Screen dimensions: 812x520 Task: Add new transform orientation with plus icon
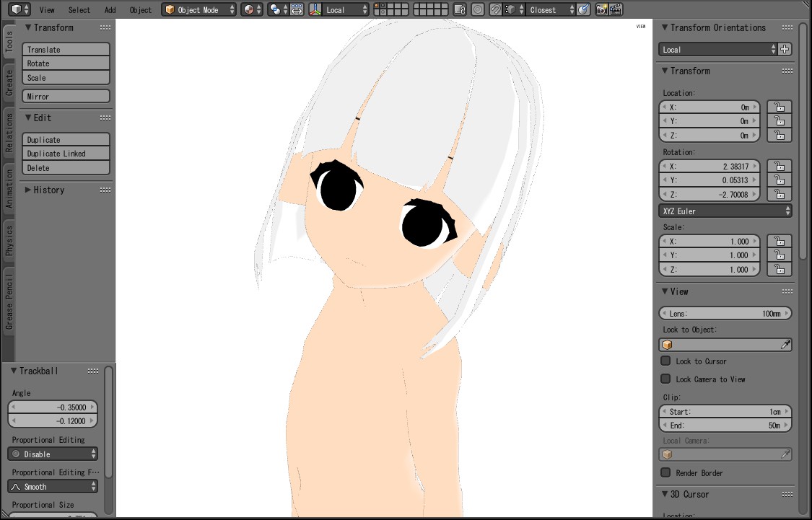[x=785, y=49]
